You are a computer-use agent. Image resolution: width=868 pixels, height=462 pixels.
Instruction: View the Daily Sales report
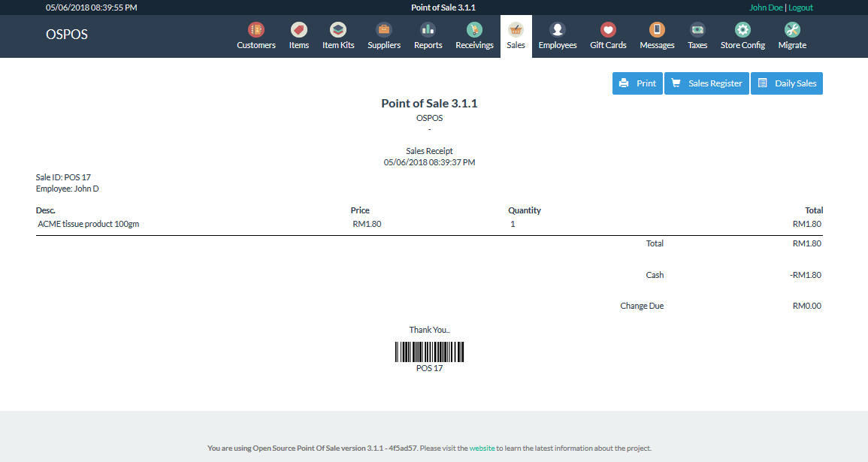click(786, 83)
